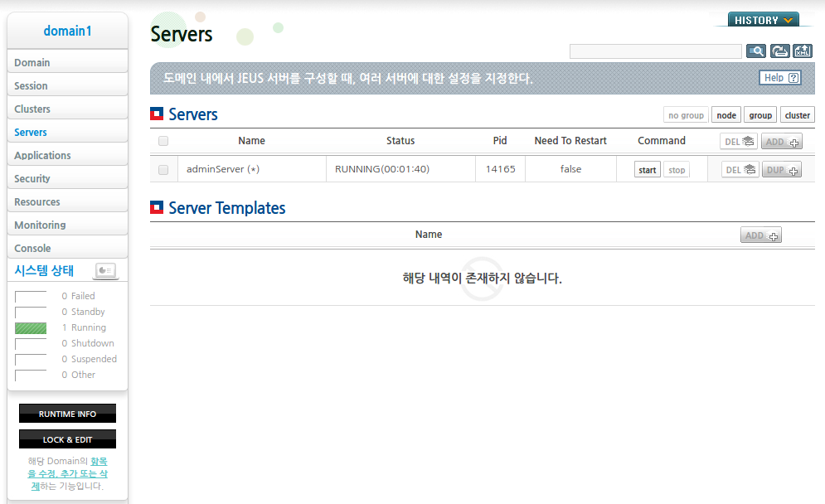
Task: Click Server Templates ADD button
Action: point(761,235)
